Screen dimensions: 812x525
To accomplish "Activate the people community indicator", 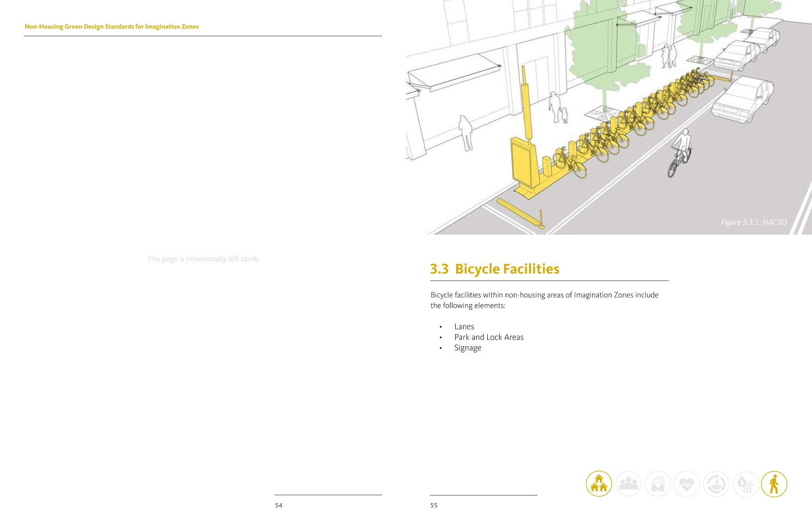I will click(629, 484).
